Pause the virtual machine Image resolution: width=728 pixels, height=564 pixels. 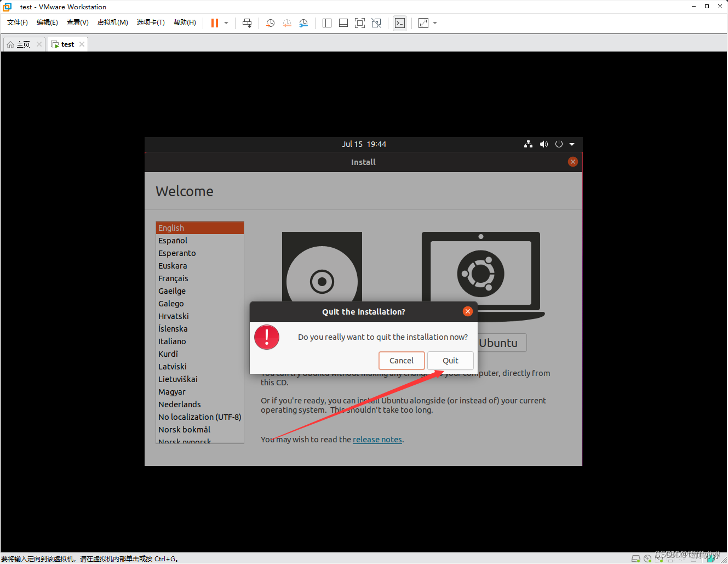point(215,23)
